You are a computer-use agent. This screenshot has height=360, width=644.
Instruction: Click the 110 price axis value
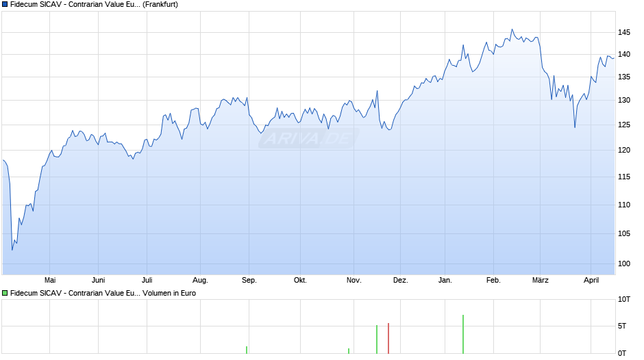pos(624,205)
